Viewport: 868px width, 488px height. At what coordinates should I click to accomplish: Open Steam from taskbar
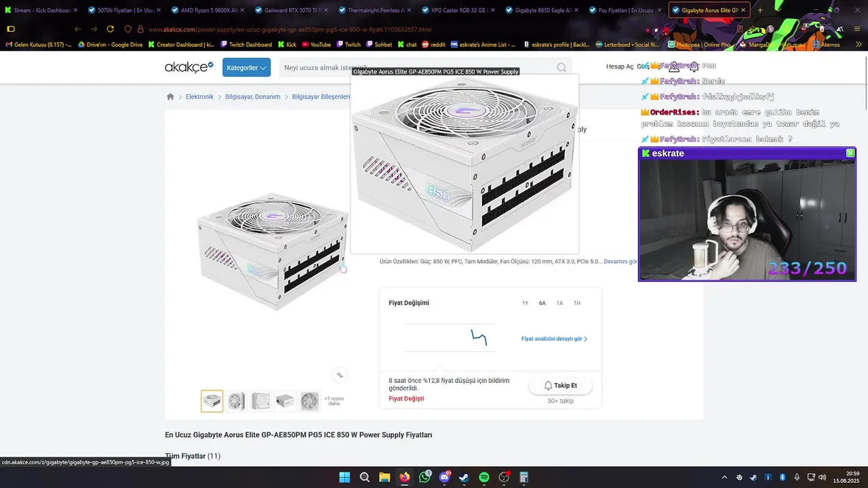(x=464, y=477)
